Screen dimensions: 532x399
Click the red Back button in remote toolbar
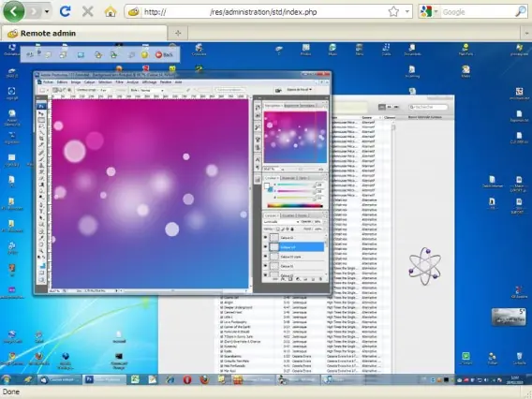164,54
